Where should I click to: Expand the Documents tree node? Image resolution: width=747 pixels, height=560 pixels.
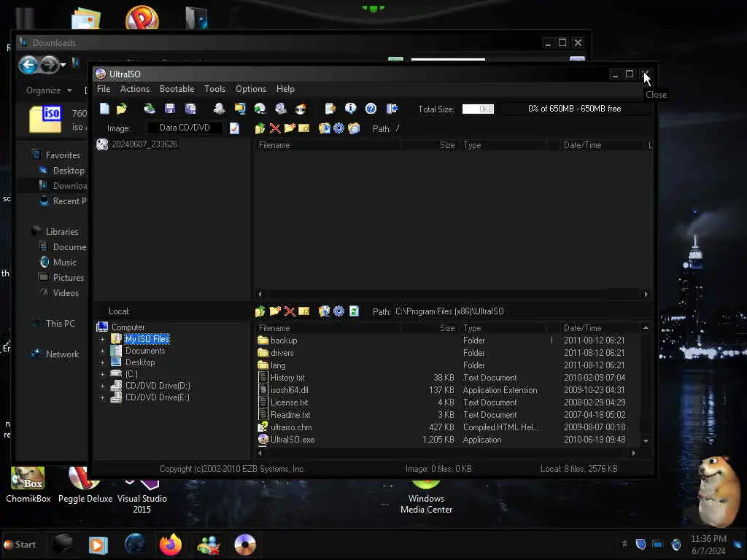pos(102,351)
